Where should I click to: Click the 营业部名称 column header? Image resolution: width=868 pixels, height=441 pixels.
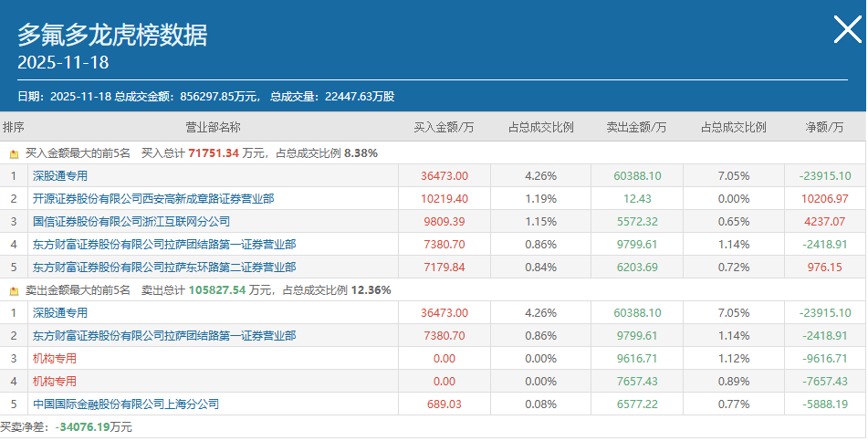coord(214,128)
